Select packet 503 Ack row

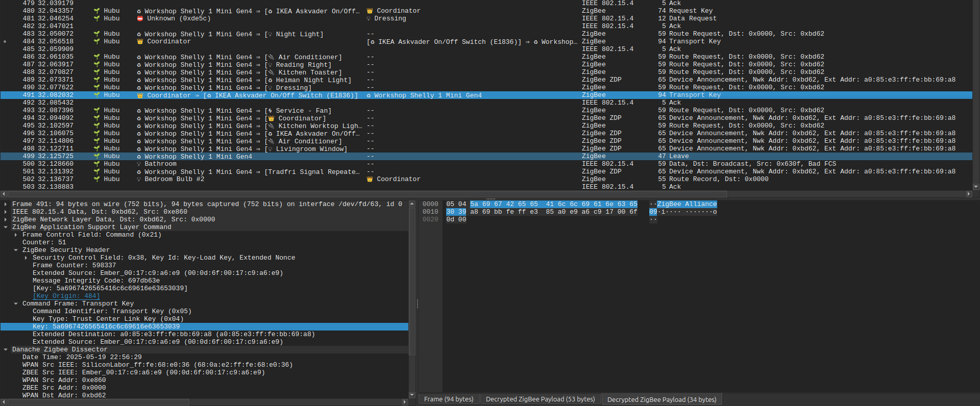tap(486, 187)
